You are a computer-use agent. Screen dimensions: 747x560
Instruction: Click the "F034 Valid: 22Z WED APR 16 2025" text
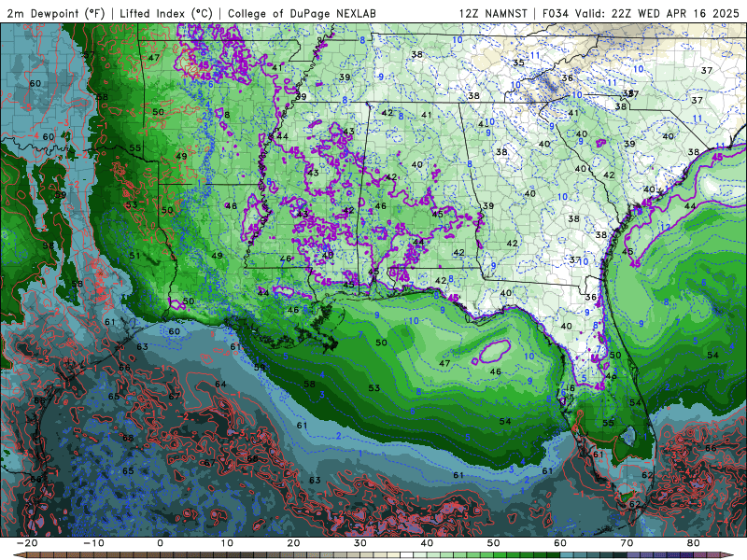pyautogui.click(x=641, y=13)
